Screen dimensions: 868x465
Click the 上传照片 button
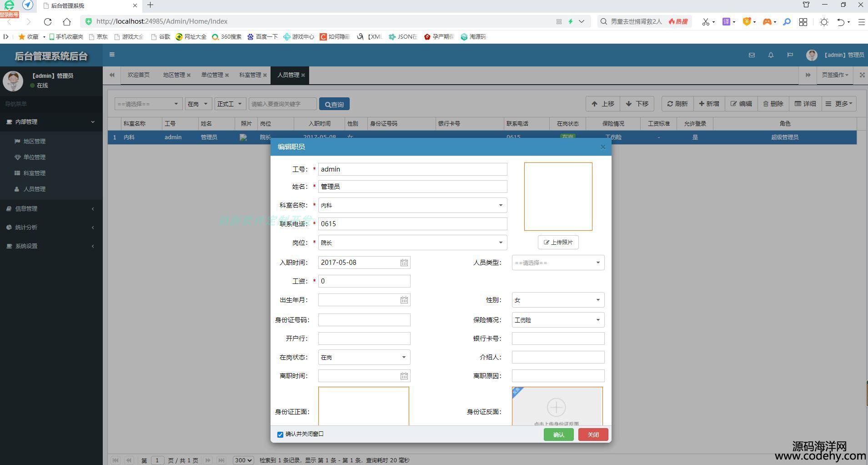pyautogui.click(x=558, y=243)
